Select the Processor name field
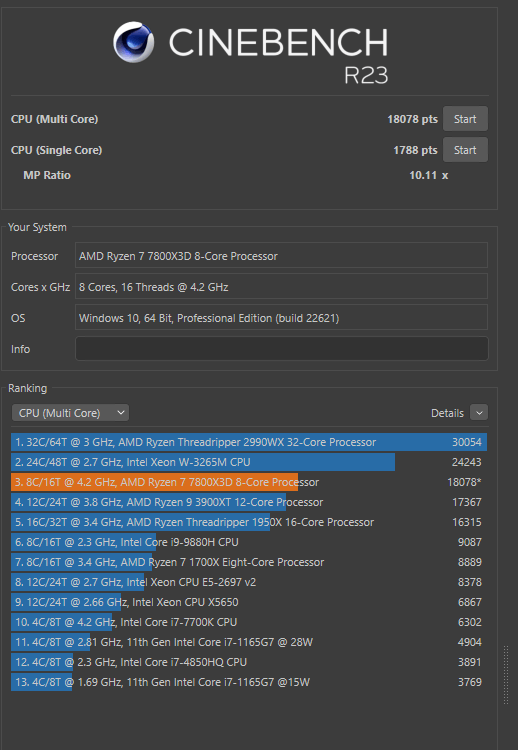518x750 pixels. pyautogui.click(x=281, y=255)
